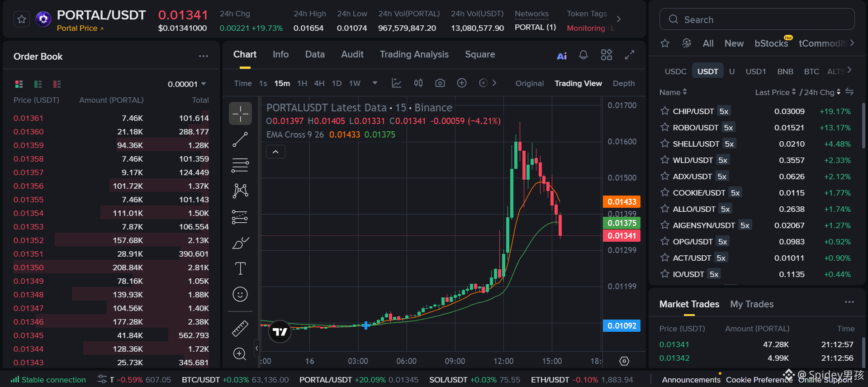Take a chart snapshot with camera icon

[x=440, y=83]
